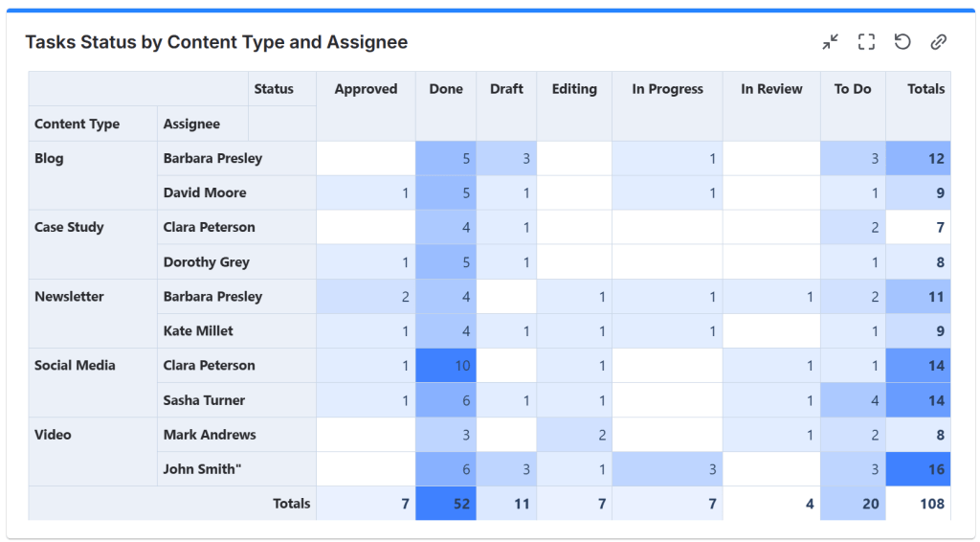Open the widget in fullscreen mode

pyautogui.click(x=866, y=42)
